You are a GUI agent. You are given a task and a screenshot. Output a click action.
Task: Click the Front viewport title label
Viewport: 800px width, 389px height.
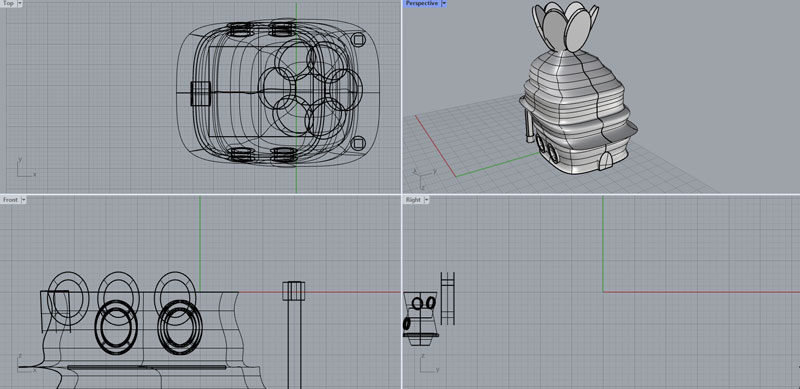(11, 200)
